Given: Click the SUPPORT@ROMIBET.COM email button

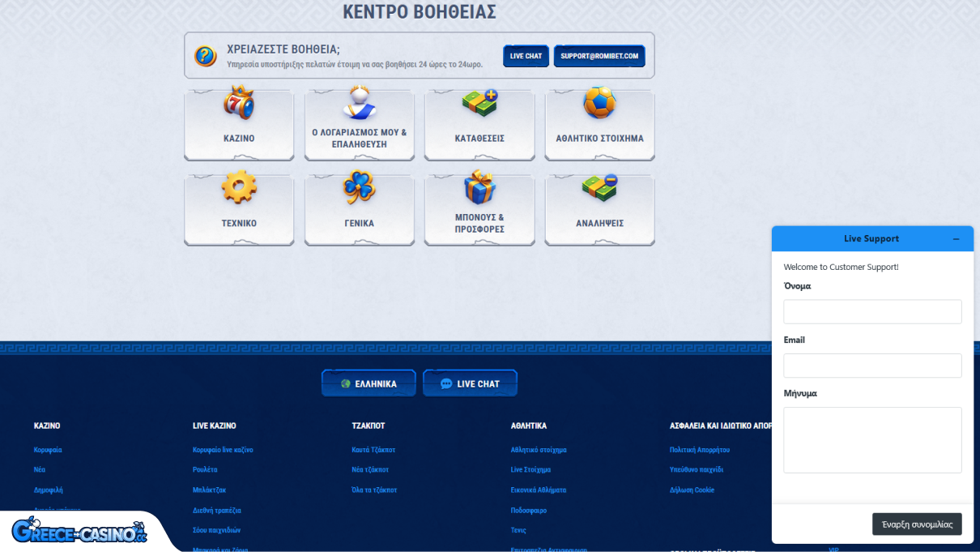Looking at the screenshot, I should pos(599,56).
